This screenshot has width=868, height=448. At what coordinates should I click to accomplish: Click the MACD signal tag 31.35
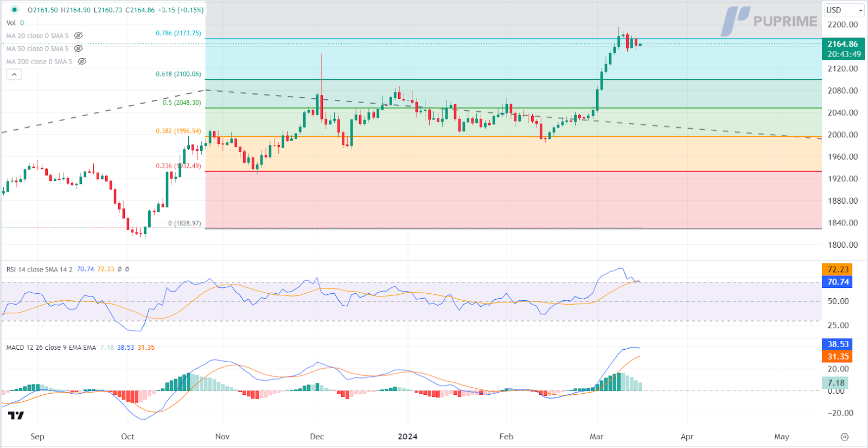click(x=838, y=357)
